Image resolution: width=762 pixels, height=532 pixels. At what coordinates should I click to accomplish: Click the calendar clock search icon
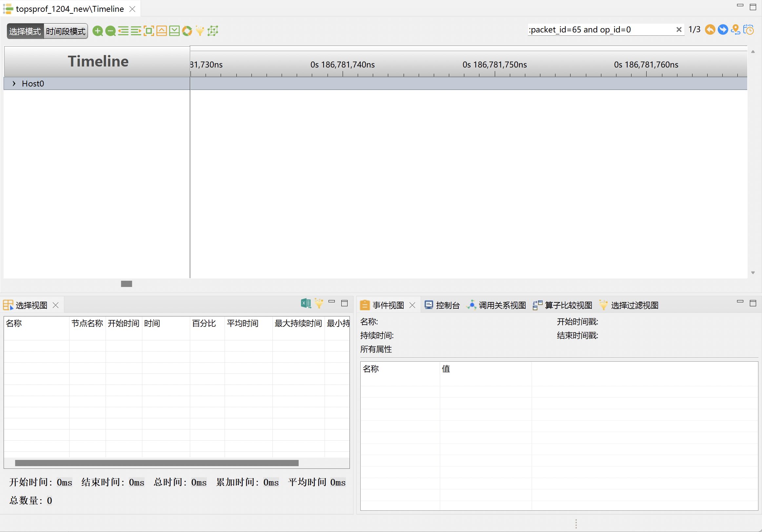tap(748, 29)
